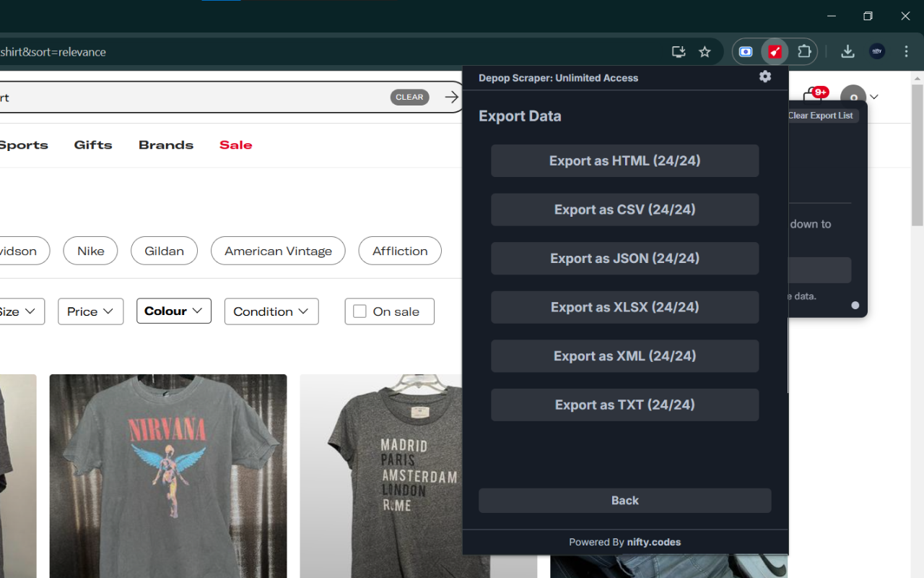Screen dimensions: 924x578
Task: Open the Sports navigation category
Action: click(24, 145)
